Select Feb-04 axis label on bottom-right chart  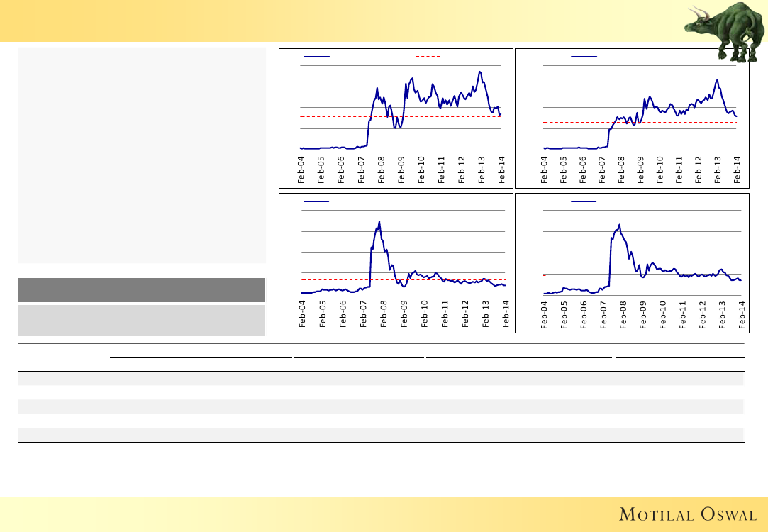[x=545, y=314]
